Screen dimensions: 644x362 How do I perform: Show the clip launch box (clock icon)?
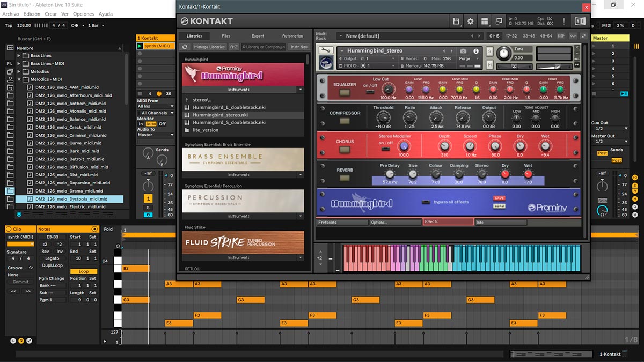tap(13, 341)
